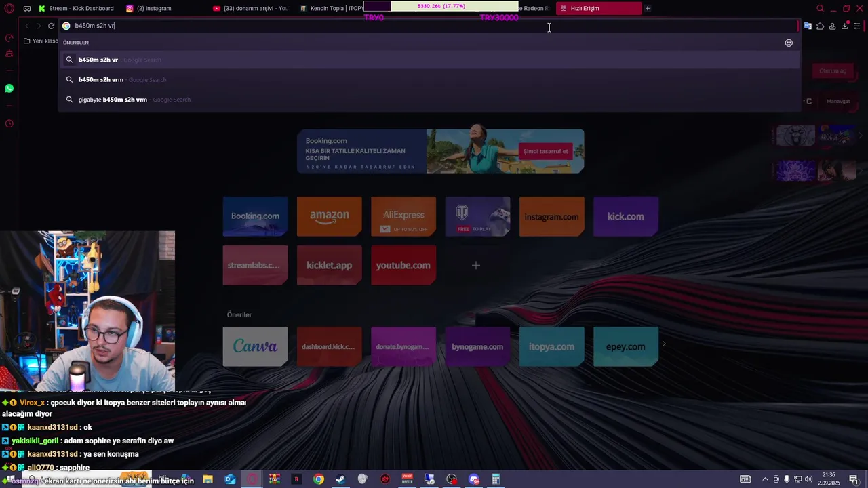This screenshot has width=868, height=488.
Task: Switch to the Instagram tab
Action: [x=149, y=9]
